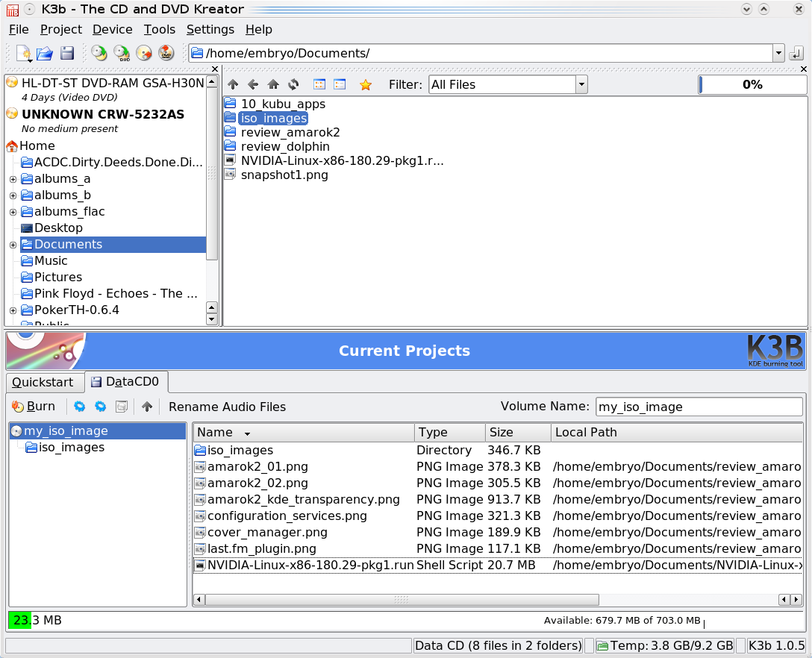
Task: Click the 0% progress bar
Action: tap(752, 84)
